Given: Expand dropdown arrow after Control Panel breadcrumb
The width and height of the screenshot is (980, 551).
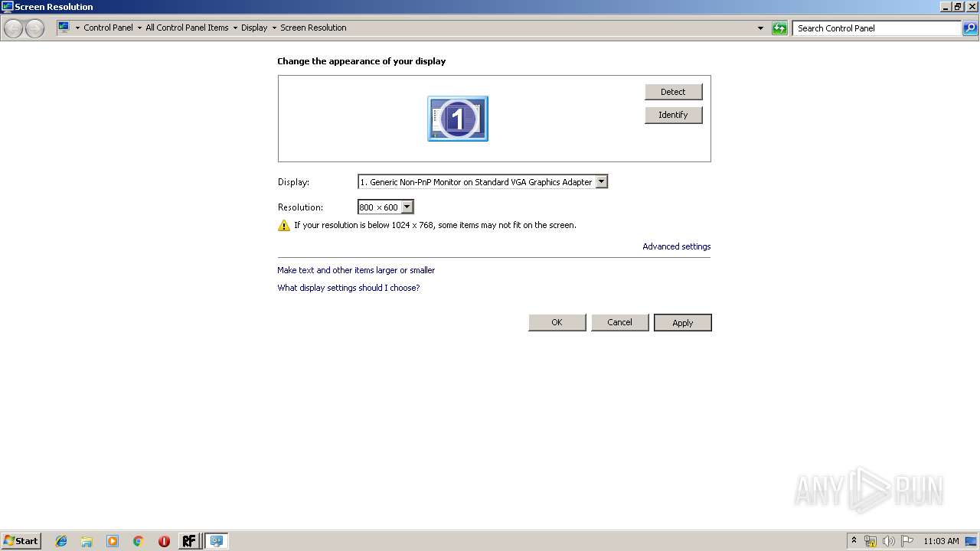Looking at the screenshot, I should (x=139, y=28).
